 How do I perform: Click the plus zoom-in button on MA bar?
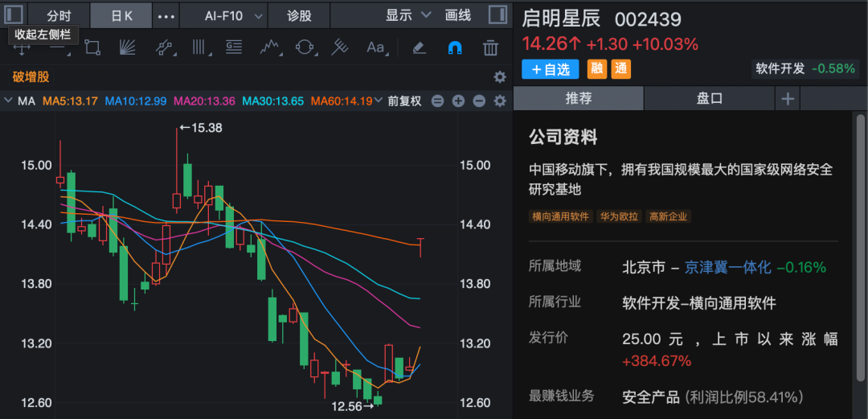point(458,101)
